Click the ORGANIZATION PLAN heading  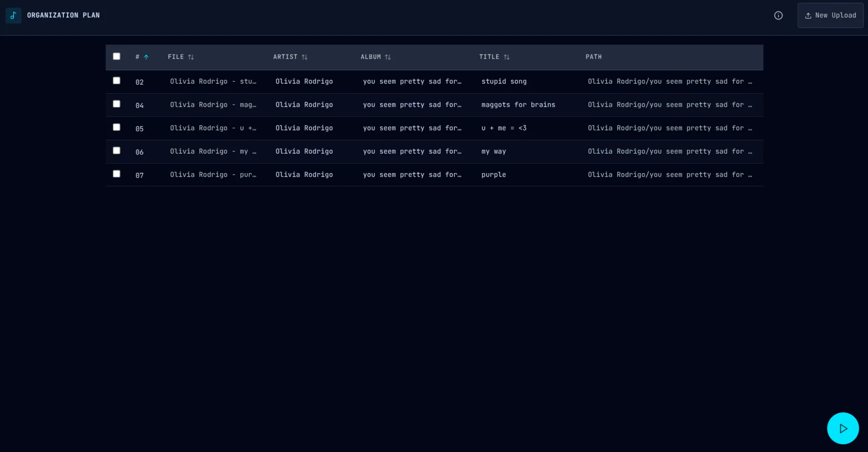(x=63, y=15)
